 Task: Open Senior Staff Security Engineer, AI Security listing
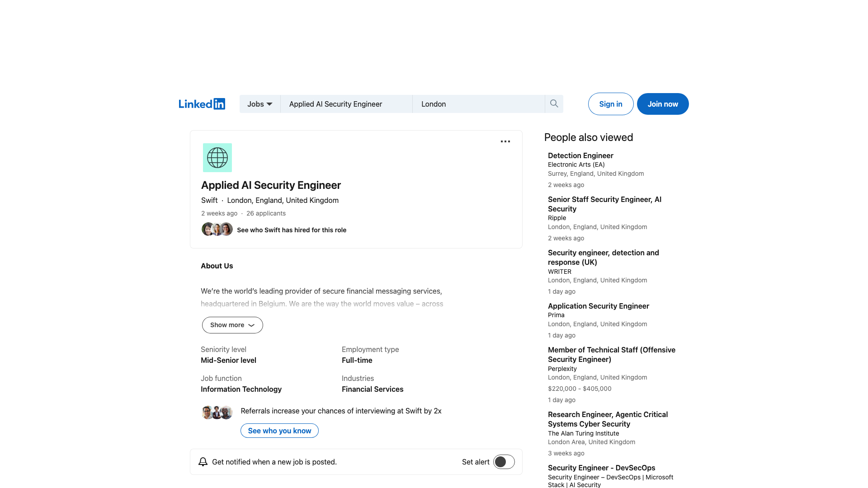click(x=604, y=204)
